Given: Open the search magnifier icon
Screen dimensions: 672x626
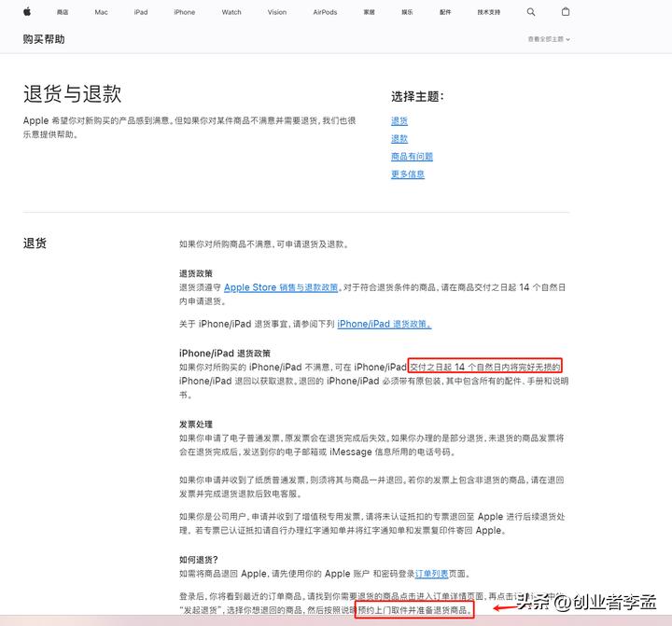Looking at the screenshot, I should click(x=530, y=12).
